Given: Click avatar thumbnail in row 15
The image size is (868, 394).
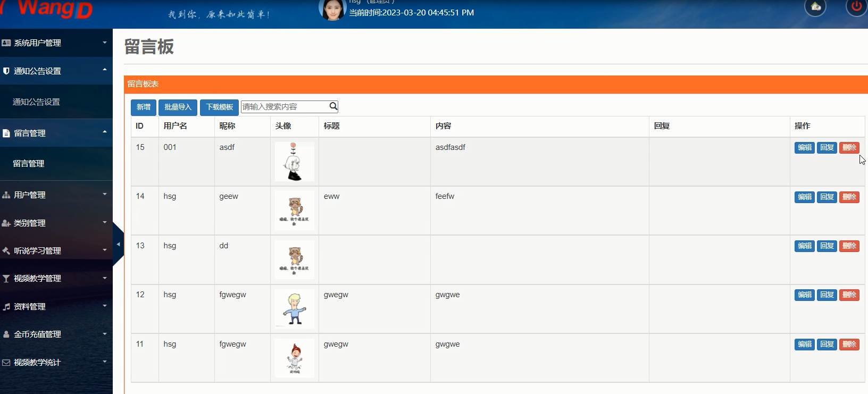Looking at the screenshot, I should [295, 162].
